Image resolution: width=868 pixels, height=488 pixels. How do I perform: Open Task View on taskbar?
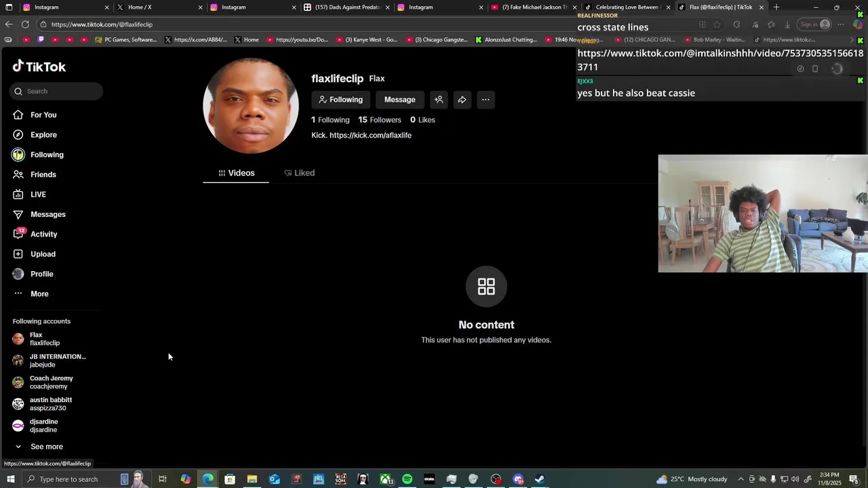point(163,479)
